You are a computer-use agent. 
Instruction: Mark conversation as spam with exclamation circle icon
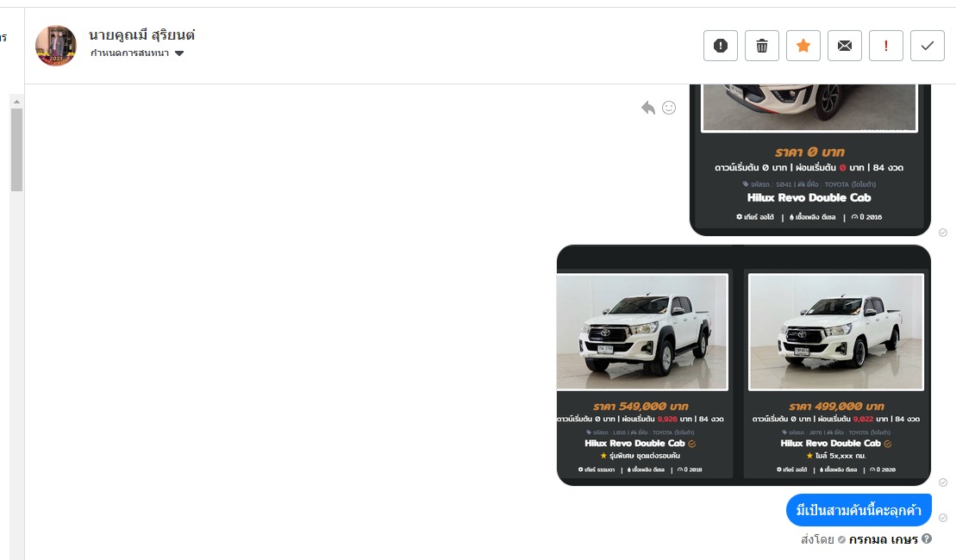720,46
